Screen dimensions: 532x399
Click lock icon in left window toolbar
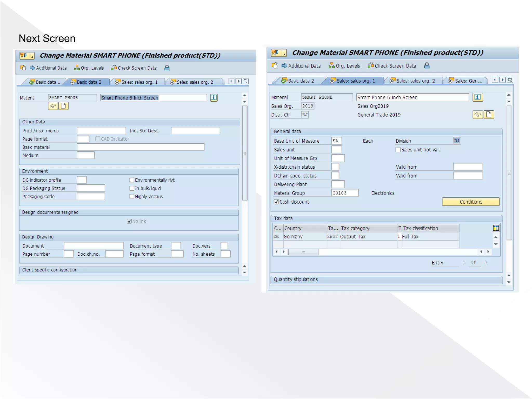167,68
